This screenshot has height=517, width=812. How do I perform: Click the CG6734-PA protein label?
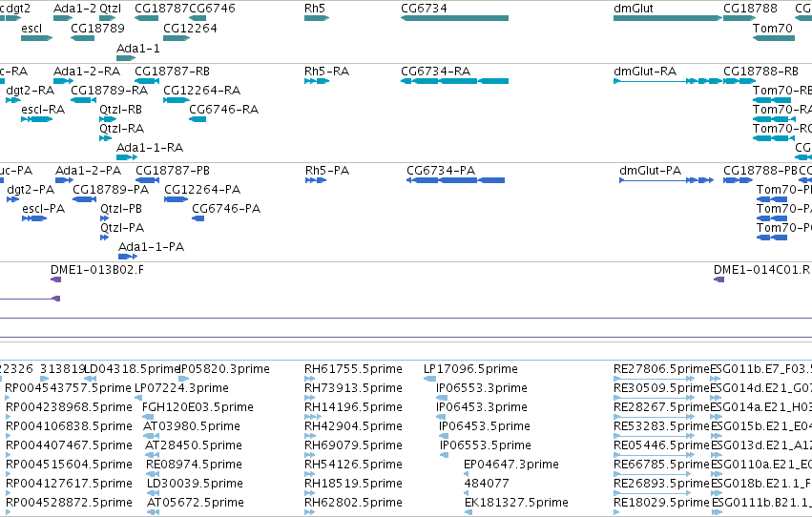(441, 171)
